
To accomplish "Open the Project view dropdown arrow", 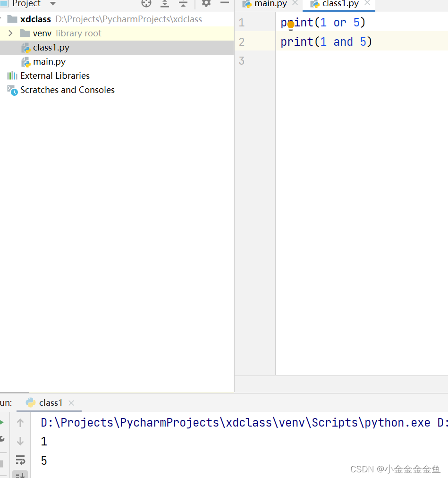I will pos(53,4).
